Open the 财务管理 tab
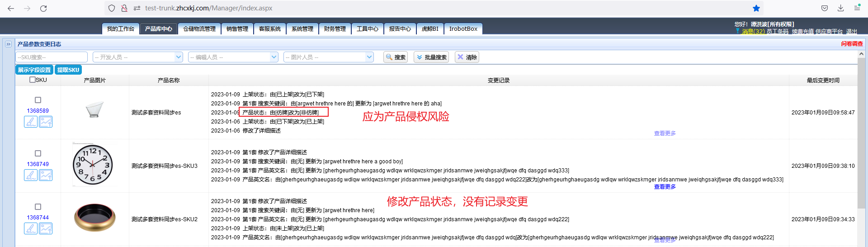The height and width of the screenshot is (247, 868). pos(335,29)
